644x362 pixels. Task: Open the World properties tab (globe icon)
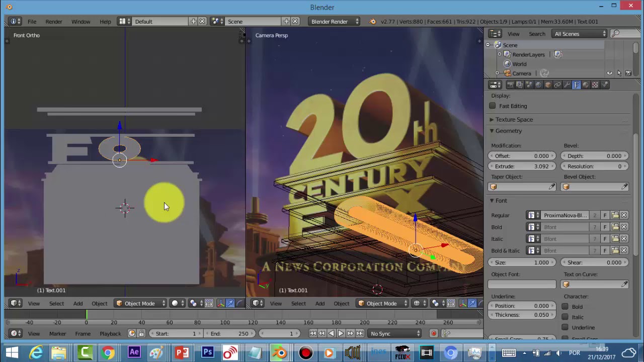point(538,85)
